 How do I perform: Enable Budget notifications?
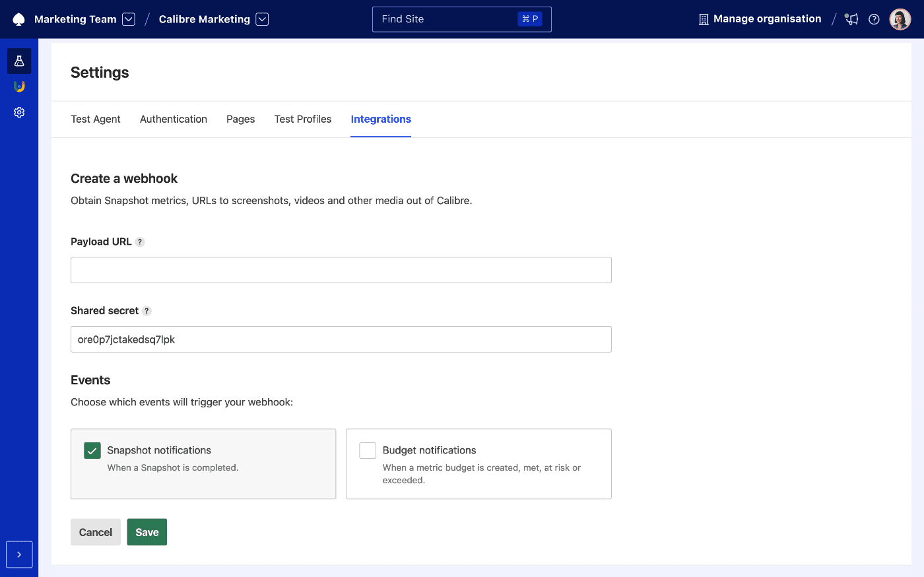[x=368, y=450]
